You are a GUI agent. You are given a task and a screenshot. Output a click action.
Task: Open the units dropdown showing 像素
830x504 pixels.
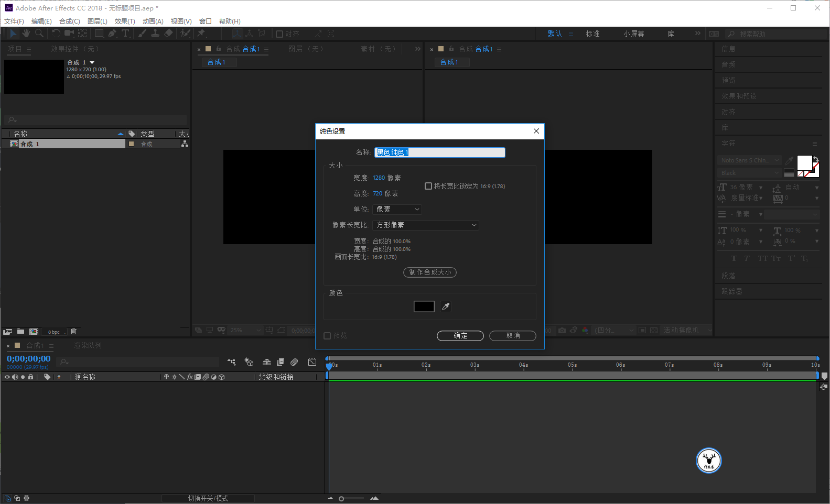(x=397, y=210)
